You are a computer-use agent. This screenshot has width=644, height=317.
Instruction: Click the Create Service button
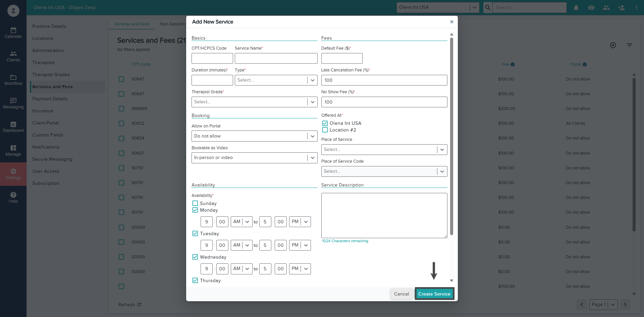point(434,294)
